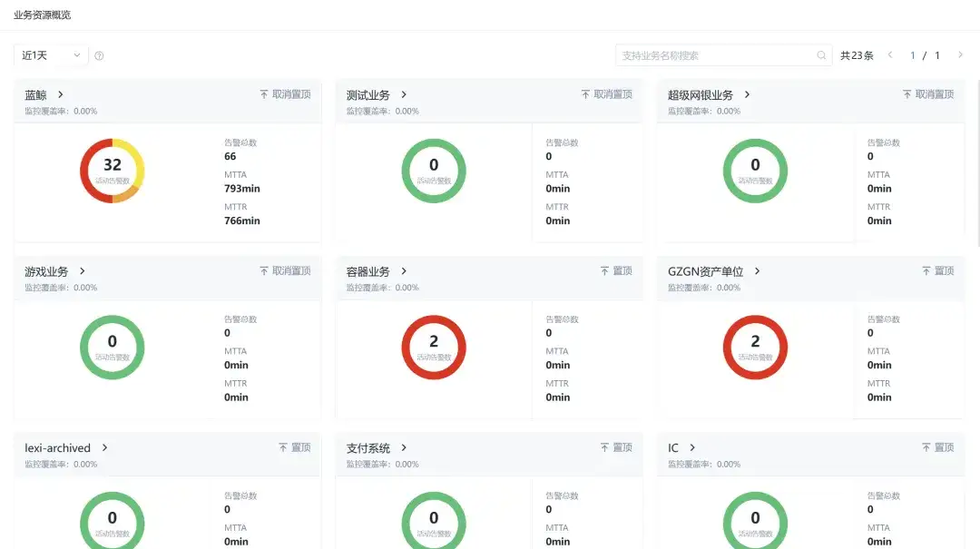Expand 容器业务 card chevron arrow
The width and height of the screenshot is (980, 549).
404,270
